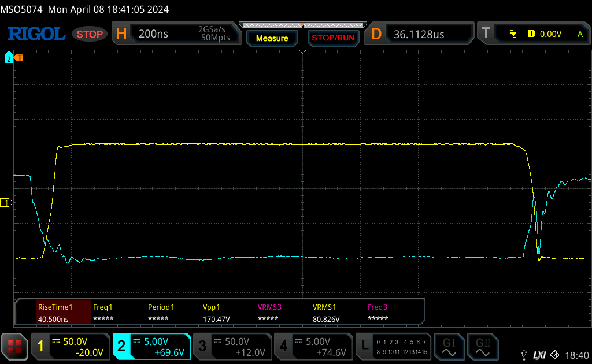This screenshot has height=364, width=592.
Task: Click channel 2 offset +69.6V value
Action: (x=169, y=352)
